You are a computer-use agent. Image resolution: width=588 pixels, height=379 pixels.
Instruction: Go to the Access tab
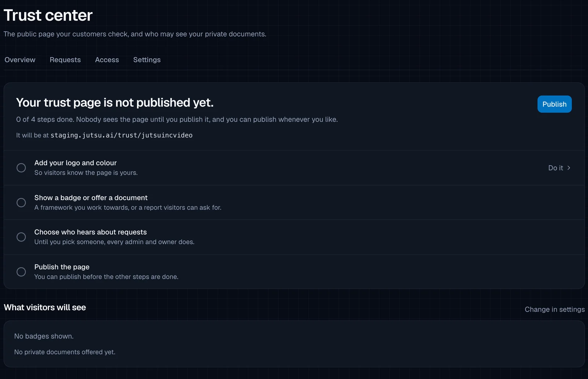coord(107,60)
